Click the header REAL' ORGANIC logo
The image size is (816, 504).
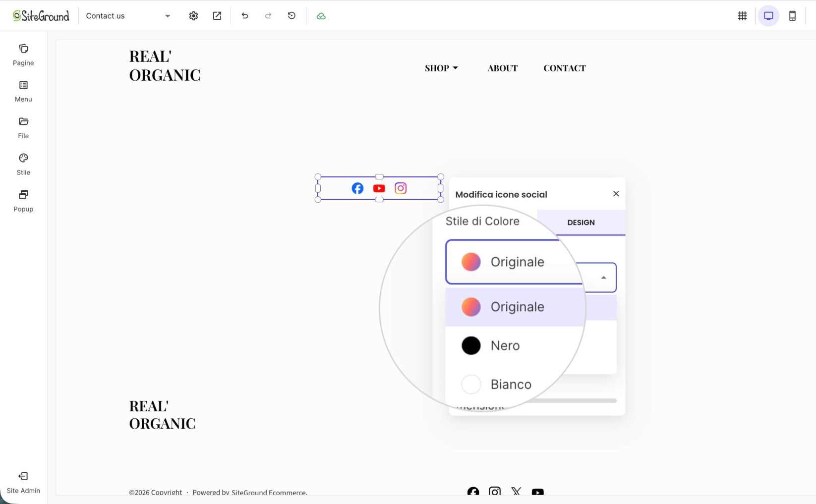pos(165,65)
